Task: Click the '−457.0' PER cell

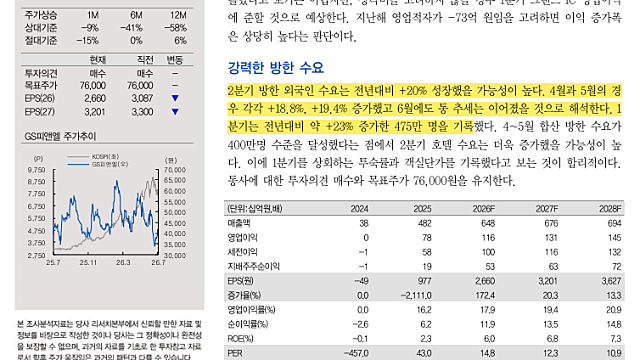Action: pyautogui.click(x=356, y=353)
